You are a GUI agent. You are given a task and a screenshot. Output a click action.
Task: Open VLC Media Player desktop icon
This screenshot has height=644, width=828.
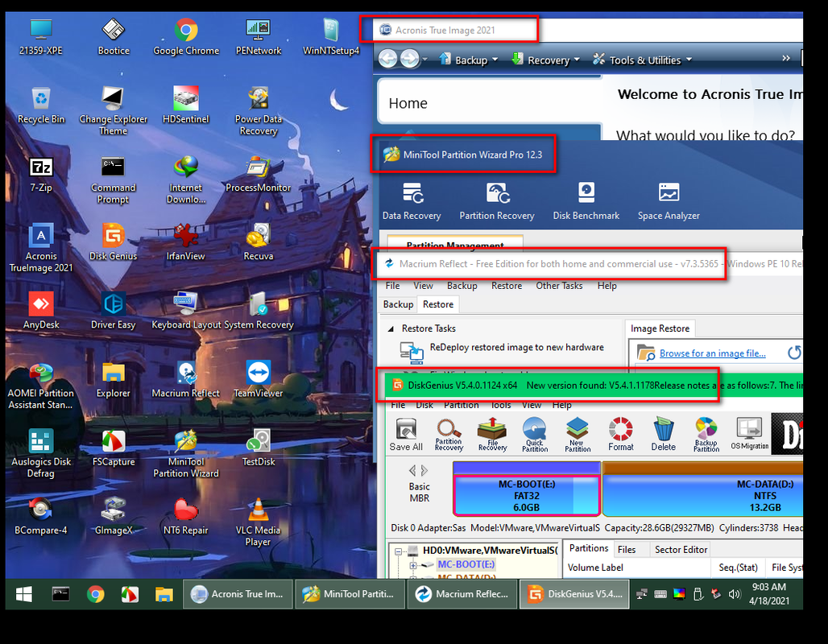point(259,522)
